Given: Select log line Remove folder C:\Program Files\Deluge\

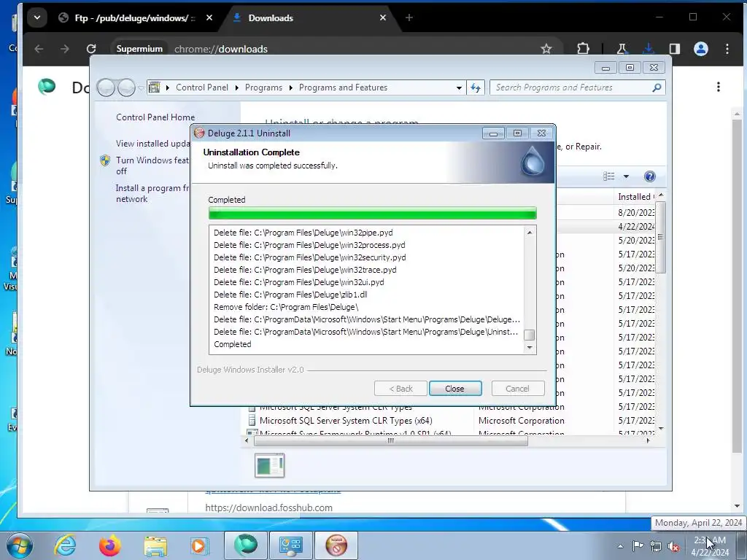Looking at the screenshot, I should point(286,307).
